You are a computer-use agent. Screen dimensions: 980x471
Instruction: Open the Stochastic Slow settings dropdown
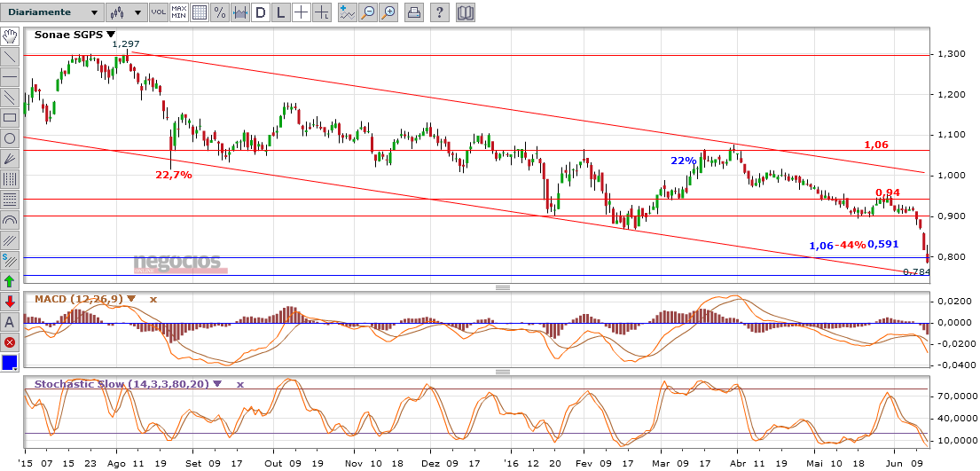tap(217, 384)
